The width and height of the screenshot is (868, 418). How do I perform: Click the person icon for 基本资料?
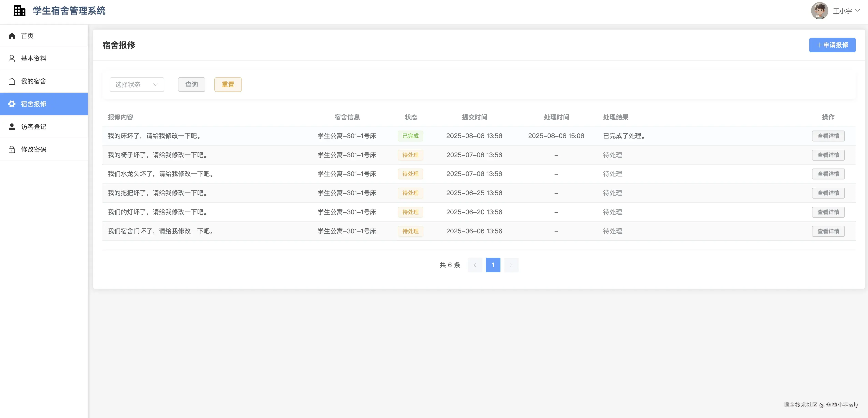point(12,58)
